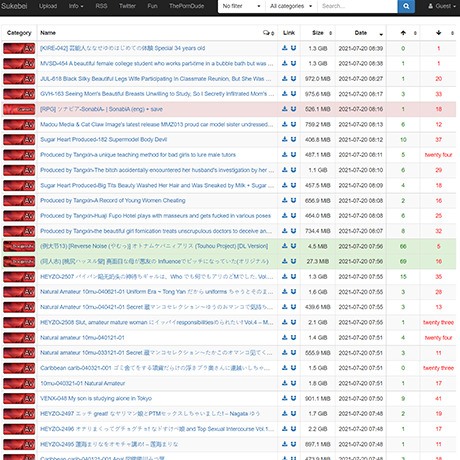
Task: Open the SonabiA (eng) + save torrent link
Action: (x=101, y=109)
